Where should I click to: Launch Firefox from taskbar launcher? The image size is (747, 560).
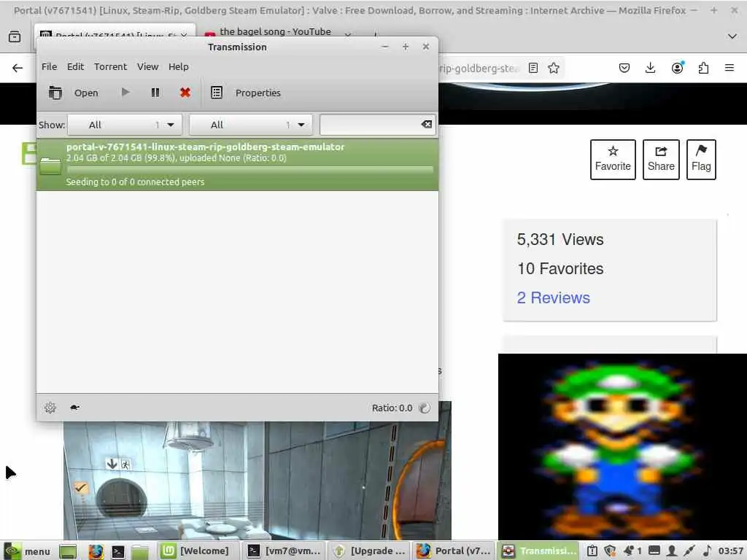[96, 551]
